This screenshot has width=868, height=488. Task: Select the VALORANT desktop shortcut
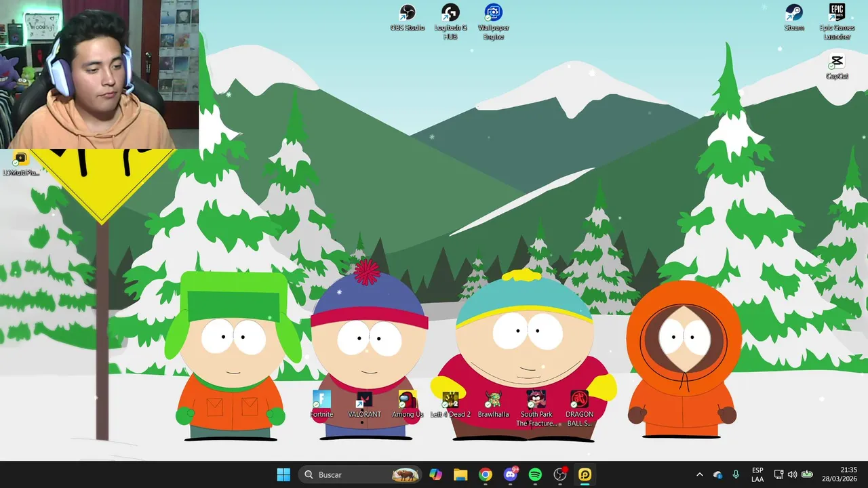point(364,405)
